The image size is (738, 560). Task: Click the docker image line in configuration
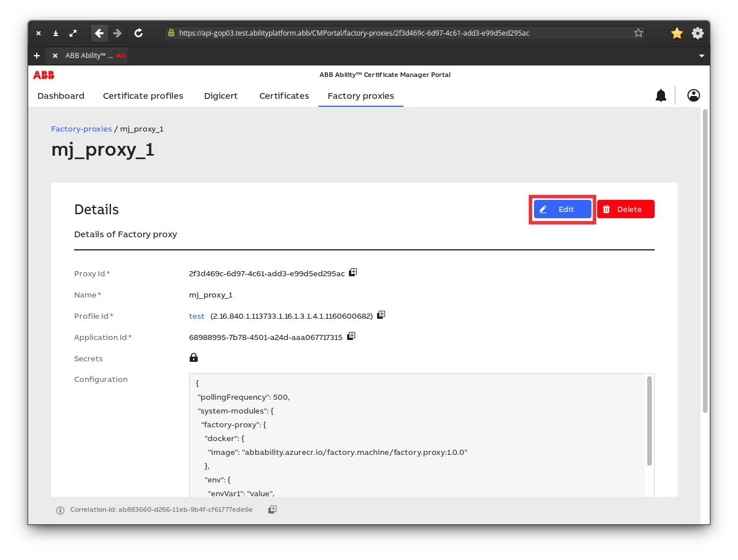click(x=338, y=453)
